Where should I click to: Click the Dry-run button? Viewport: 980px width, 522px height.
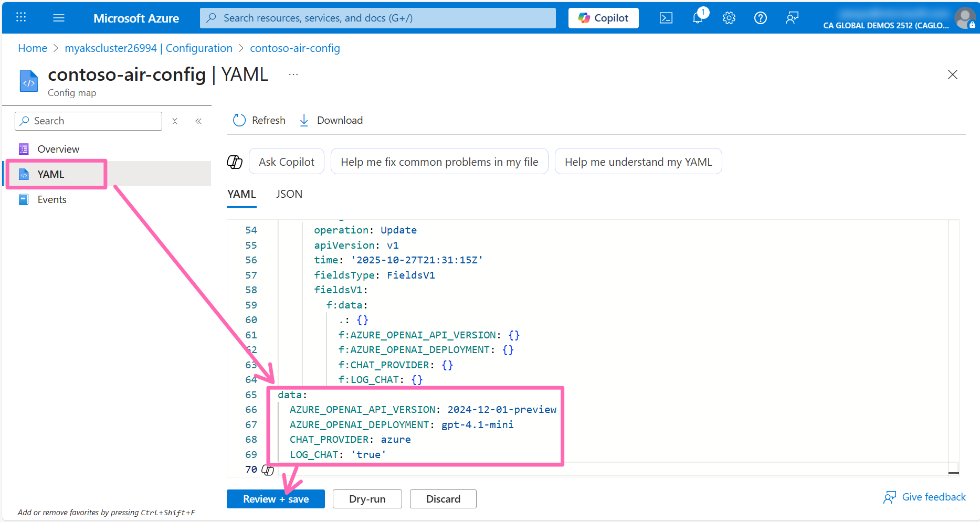click(x=367, y=499)
